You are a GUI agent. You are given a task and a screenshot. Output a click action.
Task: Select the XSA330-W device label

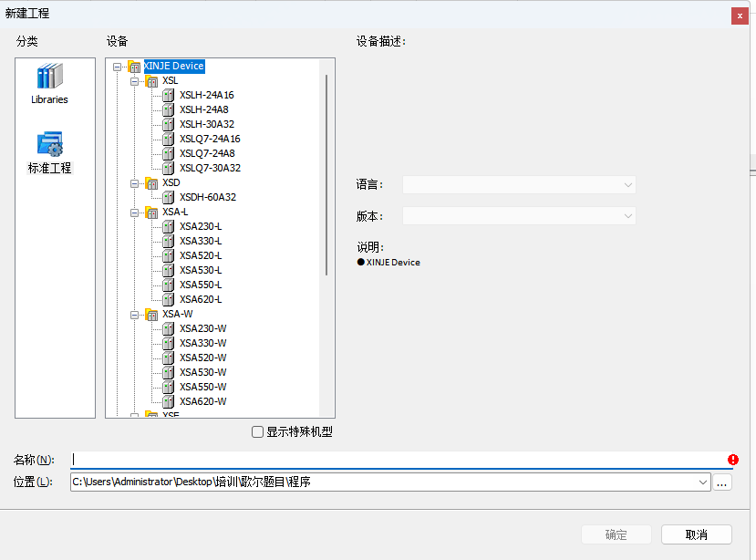coord(203,343)
